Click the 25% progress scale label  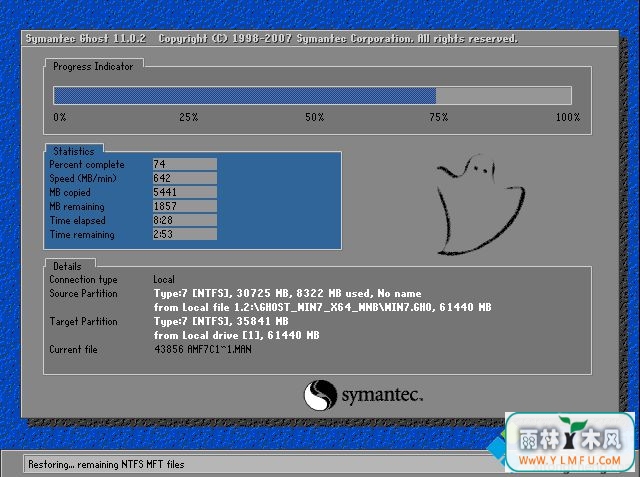[x=189, y=118]
